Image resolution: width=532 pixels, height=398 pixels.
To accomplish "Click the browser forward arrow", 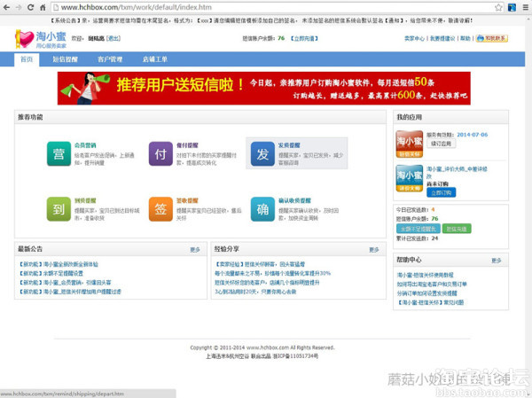I will pos(19,7).
